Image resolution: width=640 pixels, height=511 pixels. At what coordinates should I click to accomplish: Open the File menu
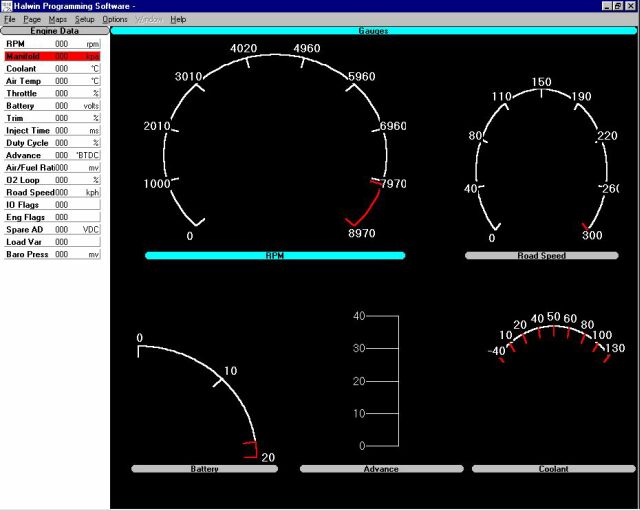point(10,19)
